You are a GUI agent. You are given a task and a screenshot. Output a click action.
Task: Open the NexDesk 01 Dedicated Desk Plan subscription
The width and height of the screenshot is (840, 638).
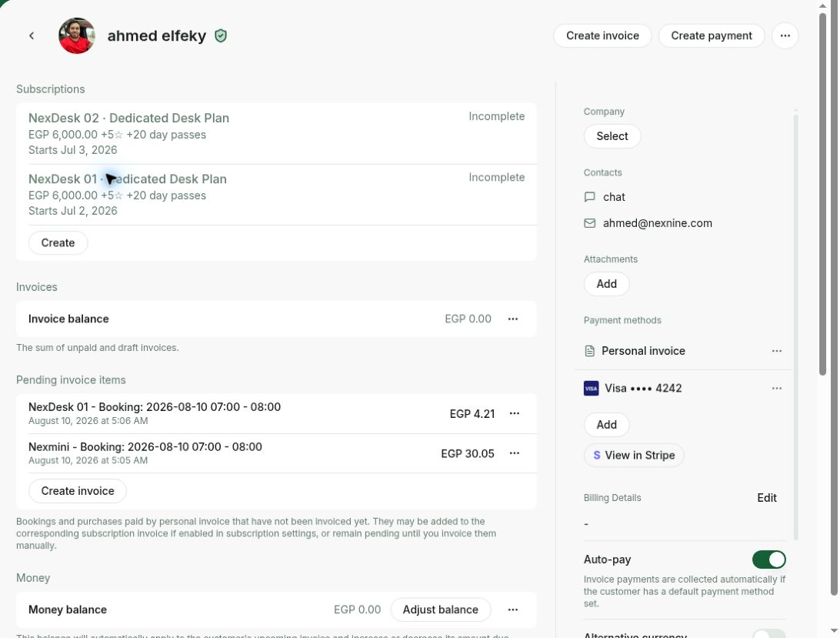tap(276, 195)
